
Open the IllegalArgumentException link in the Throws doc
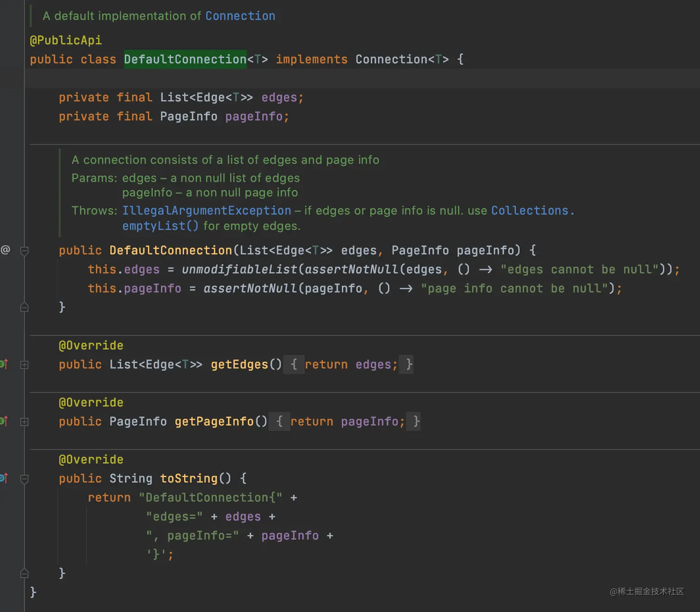(206, 210)
